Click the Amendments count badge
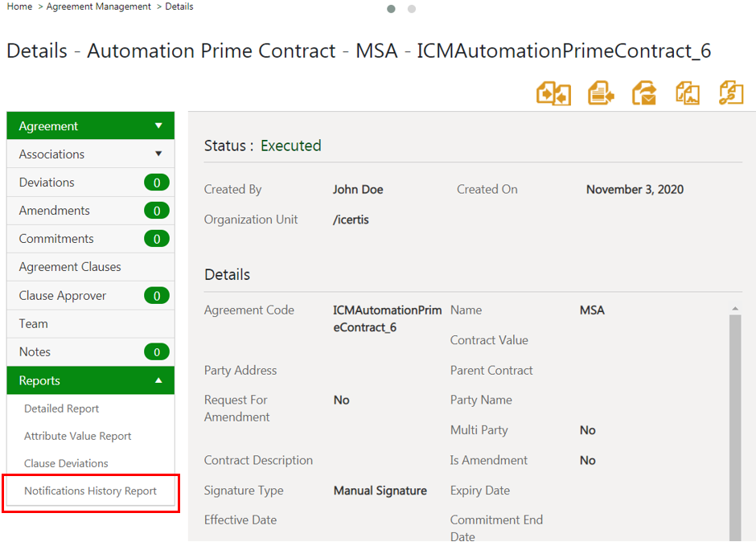Viewport: 756px width, 542px height. [157, 211]
